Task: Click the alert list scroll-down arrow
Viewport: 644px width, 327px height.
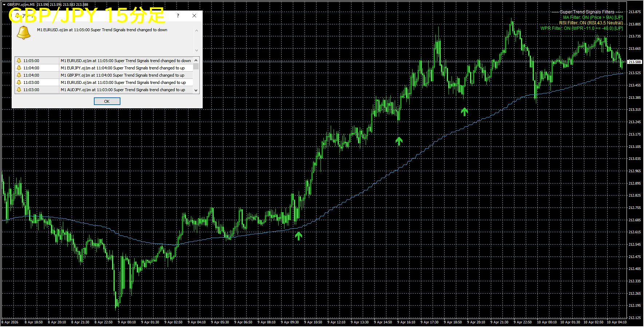Action: point(196,90)
